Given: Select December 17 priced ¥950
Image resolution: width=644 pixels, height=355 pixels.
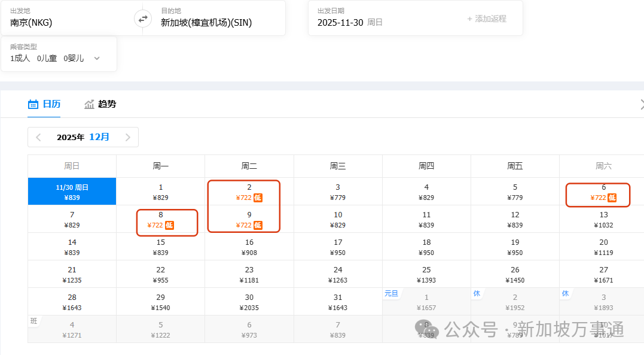Looking at the screenshot, I should coord(338,247).
